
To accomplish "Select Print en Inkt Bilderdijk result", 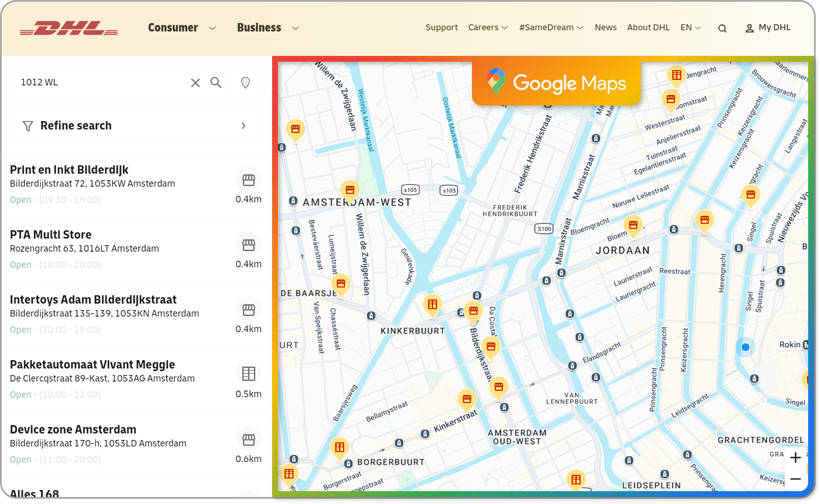I will tap(136, 185).
